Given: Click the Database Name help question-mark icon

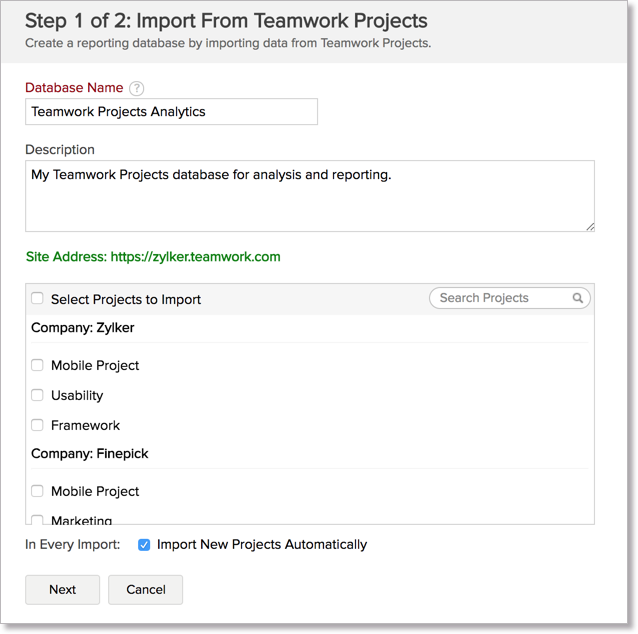Looking at the screenshot, I should [x=137, y=89].
